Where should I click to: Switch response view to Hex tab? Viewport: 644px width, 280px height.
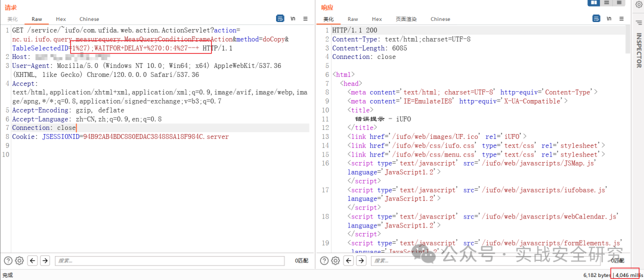click(377, 19)
